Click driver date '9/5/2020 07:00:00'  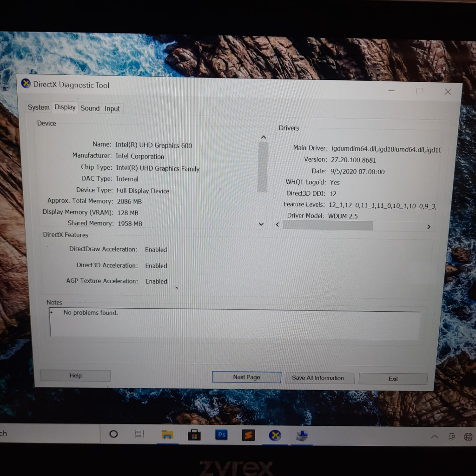pyautogui.click(x=357, y=172)
